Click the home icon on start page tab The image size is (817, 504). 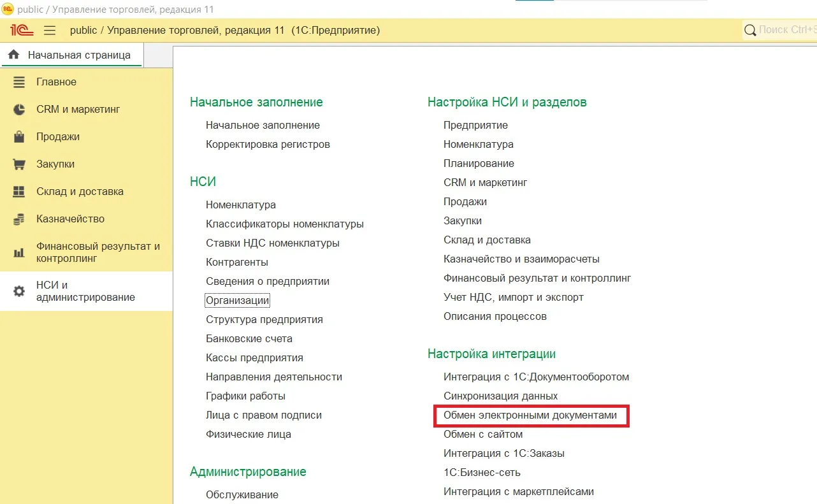[x=13, y=55]
